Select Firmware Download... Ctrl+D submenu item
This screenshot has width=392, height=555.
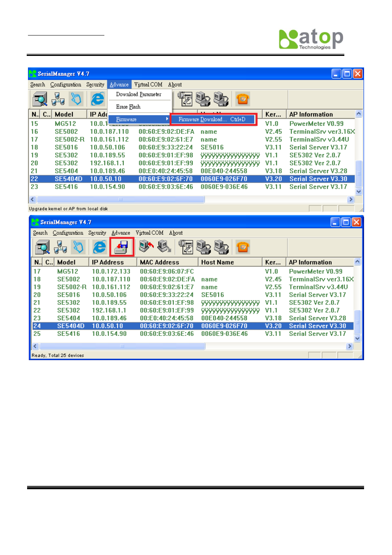pyautogui.click(x=213, y=119)
